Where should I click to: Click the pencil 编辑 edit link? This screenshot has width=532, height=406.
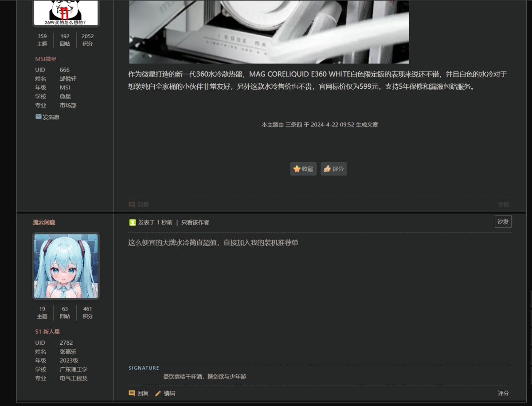point(165,393)
